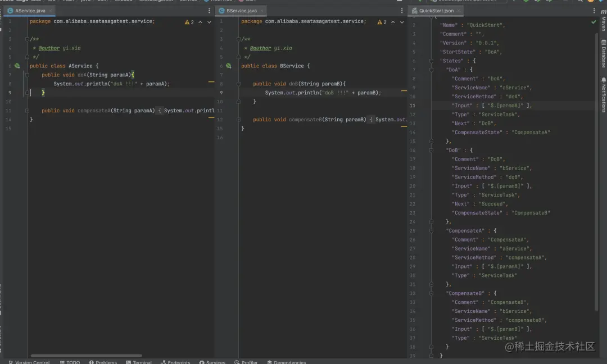
Task: Collapse the "CompensateA" block in QuickStart.json
Action: [x=431, y=230]
